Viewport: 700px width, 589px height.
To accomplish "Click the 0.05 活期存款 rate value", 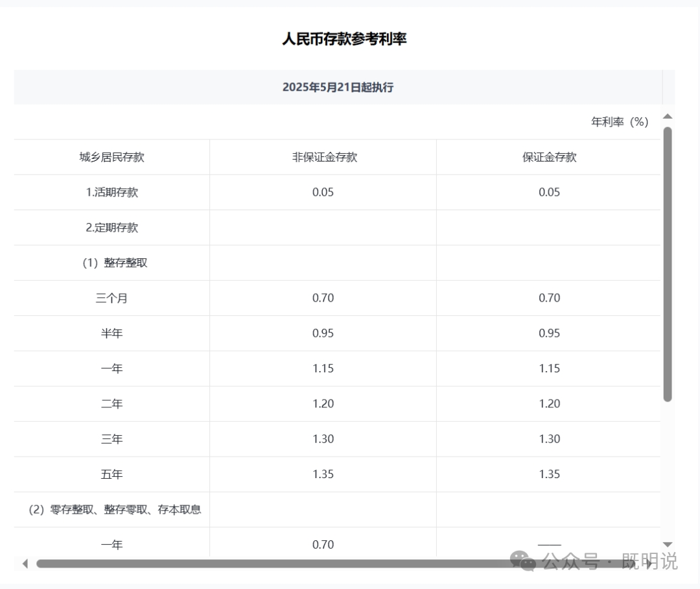I will [322, 192].
